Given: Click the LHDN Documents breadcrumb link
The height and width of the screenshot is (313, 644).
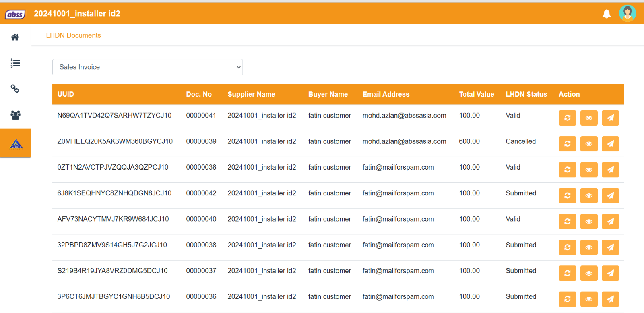Looking at the screenshot, I should [x=73, y=35].
